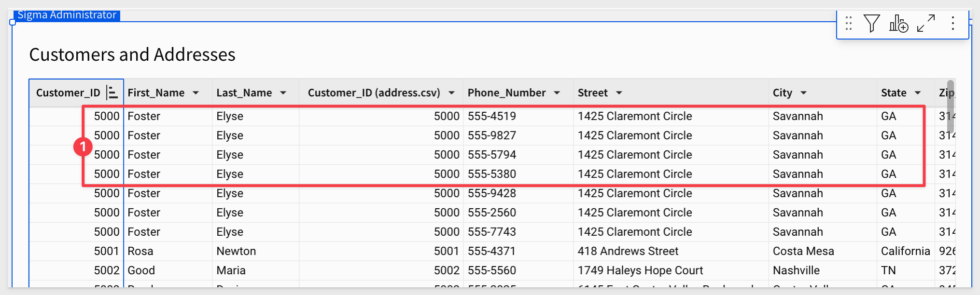This screenshot has height=295, width=980.
Task: Open the filter funnel icon
Action: click(871, 23)
